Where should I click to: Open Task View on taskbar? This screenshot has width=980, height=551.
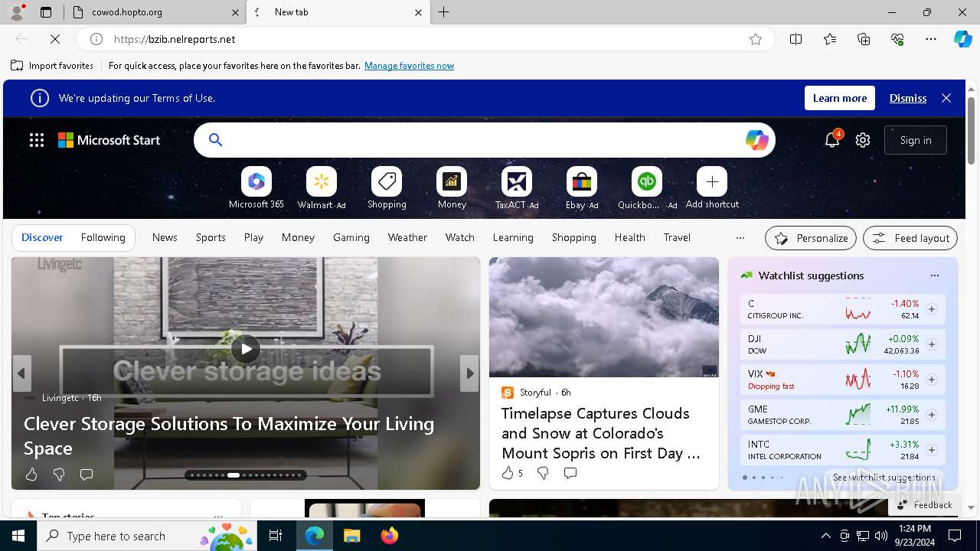[x=276, y=536]
